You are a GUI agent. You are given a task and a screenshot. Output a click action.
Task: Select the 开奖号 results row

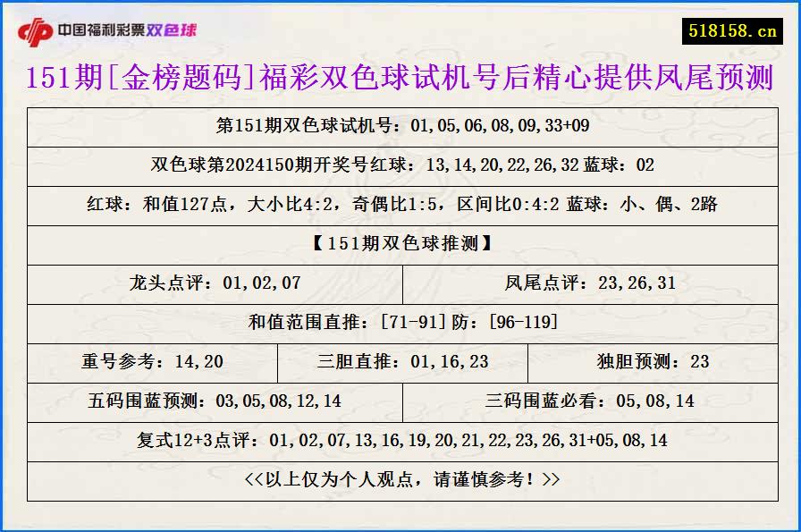[400, 165]
